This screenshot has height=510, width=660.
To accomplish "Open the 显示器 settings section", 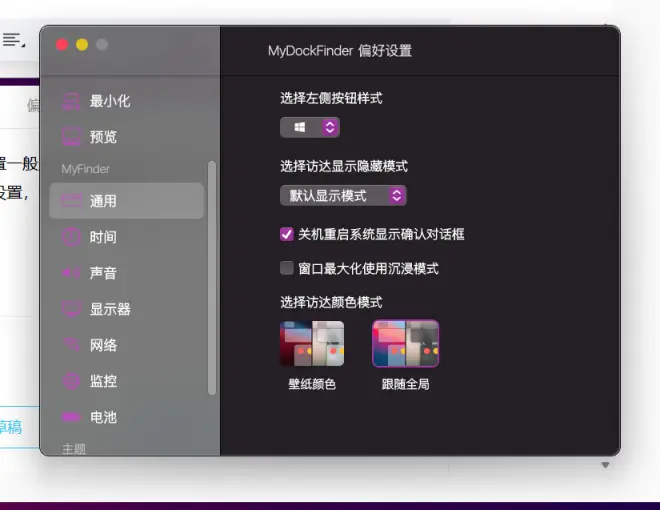I will click(x=126, y=309).
